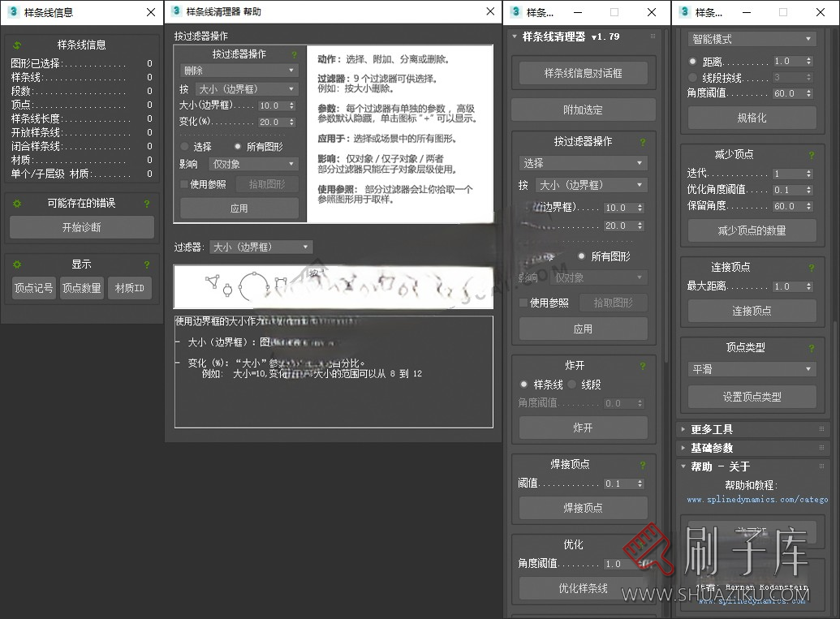Viewport: 840px width, 619px height.
Task: Open the 智能模式 dropdown
Action: click(x=752, y=39)
